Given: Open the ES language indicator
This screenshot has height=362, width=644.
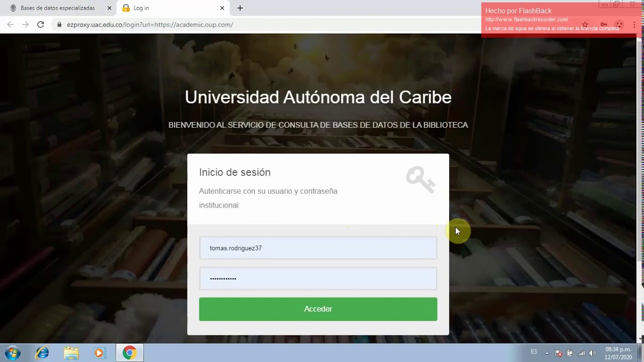Looking at the screenshot, I should 534,351.
